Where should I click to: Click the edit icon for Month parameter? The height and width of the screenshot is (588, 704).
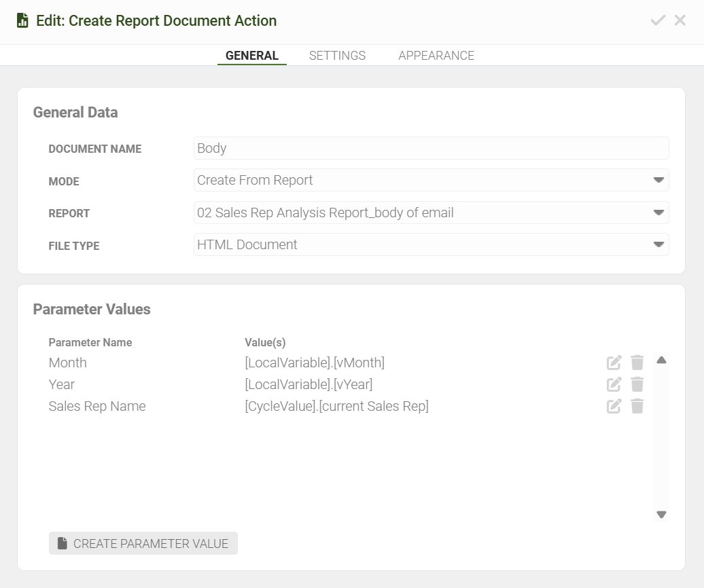[614, 363]
